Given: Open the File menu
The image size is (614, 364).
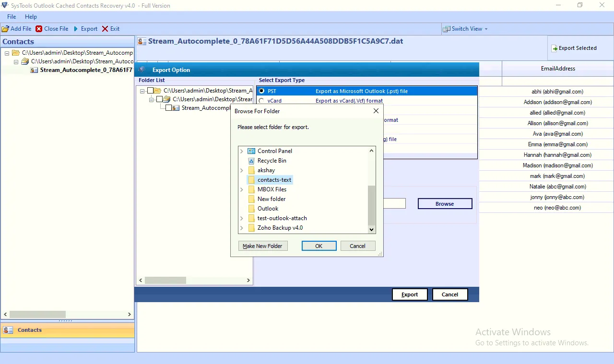Looking at the screenshot, I should click(x=11, y=16).
